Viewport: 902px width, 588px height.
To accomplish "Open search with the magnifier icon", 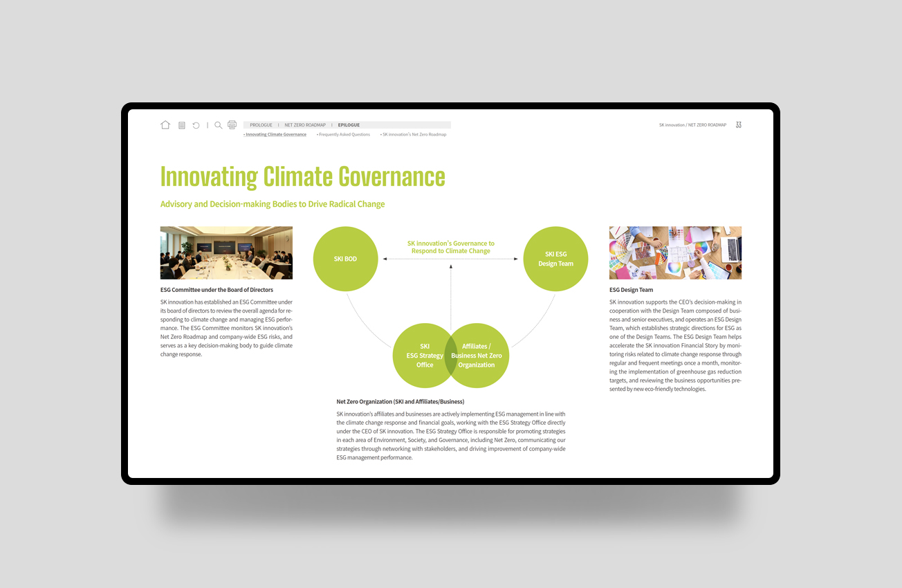I will click(x=219, y=125).
